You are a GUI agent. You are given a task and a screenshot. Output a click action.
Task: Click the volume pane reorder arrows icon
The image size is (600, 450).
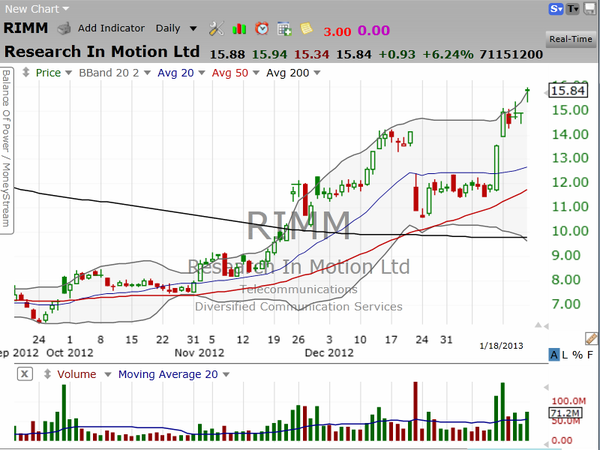click(47, 374)
